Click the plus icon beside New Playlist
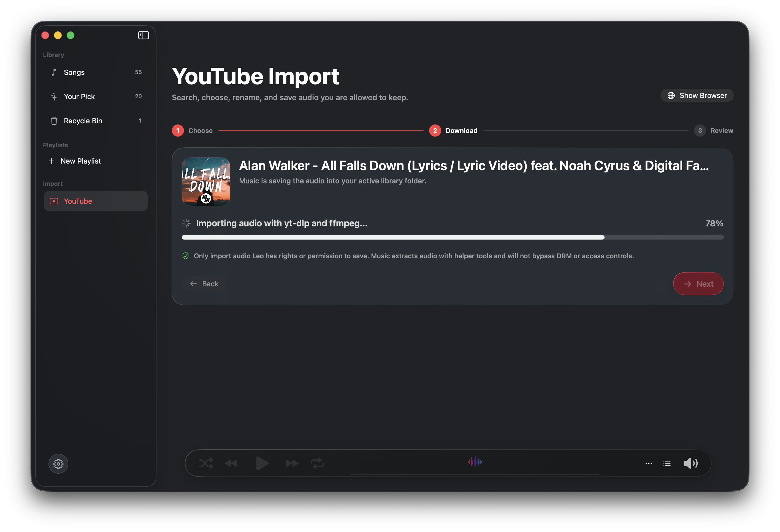The height and width of the screenshot is (532, 780). pos(51,161)
